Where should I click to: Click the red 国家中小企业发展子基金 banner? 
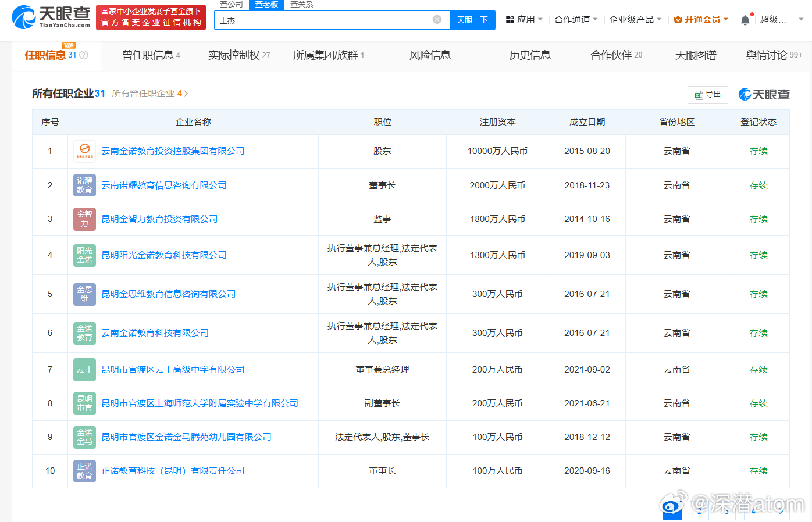click(x=151, y=17)
